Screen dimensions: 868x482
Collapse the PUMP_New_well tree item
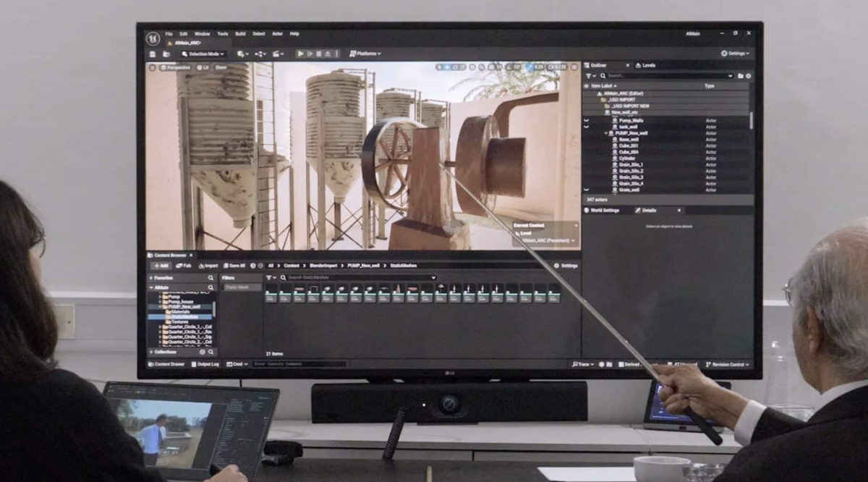[605, 133]
